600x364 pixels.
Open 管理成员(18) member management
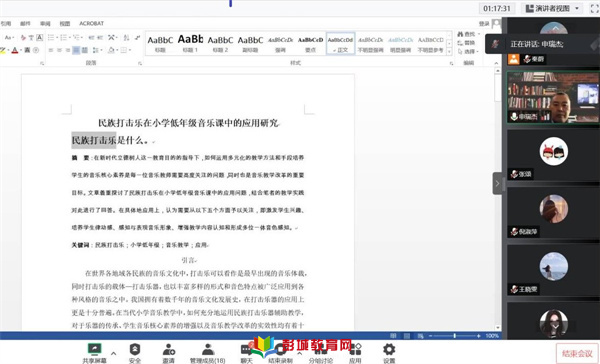point(207,353)
